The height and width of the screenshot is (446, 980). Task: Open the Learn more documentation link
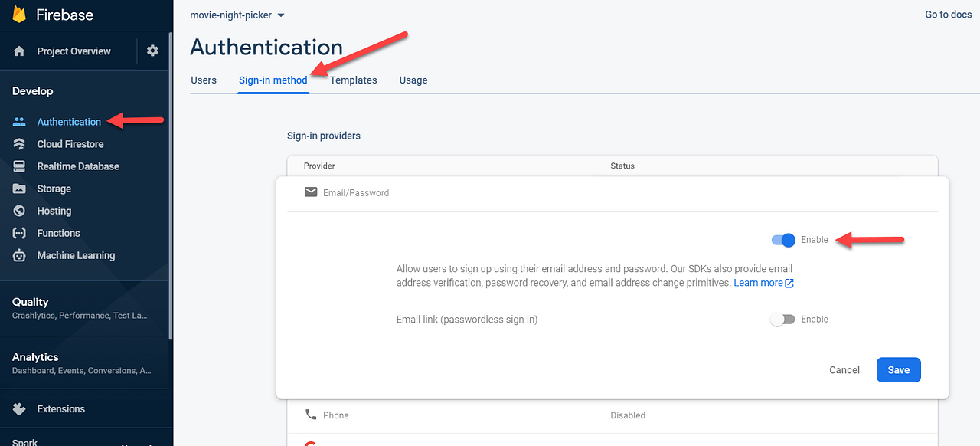(759, 282)
